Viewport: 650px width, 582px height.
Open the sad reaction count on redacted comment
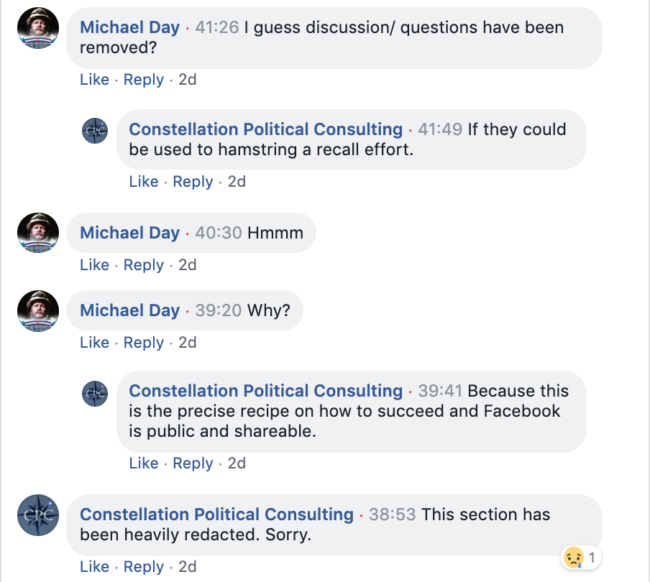click(579, 556)
